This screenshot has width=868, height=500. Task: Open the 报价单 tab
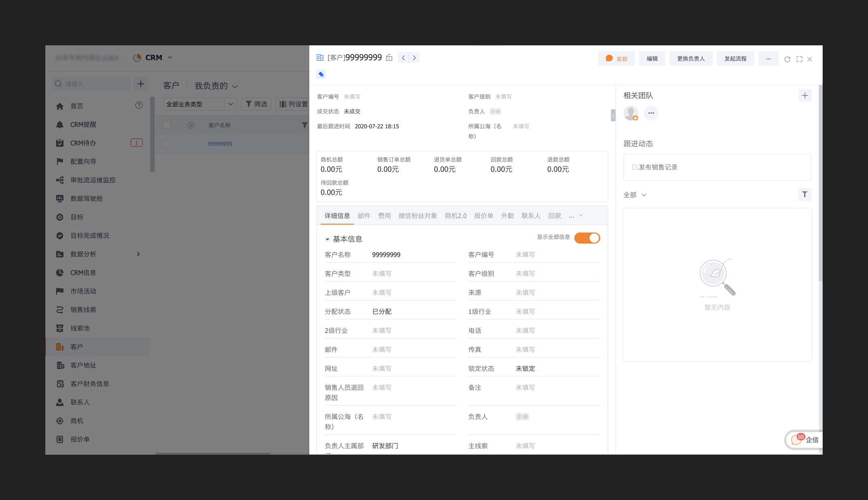coord(483,216)
